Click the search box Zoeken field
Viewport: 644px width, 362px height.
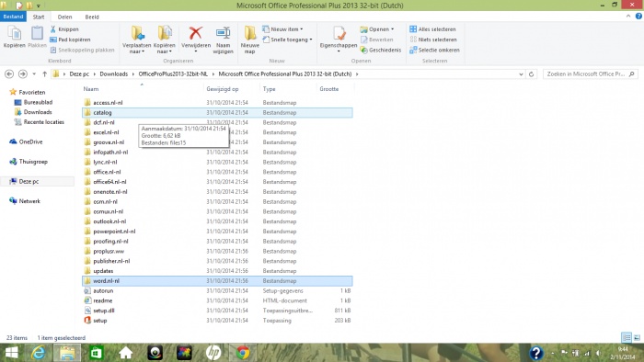[x=591, y=74]
